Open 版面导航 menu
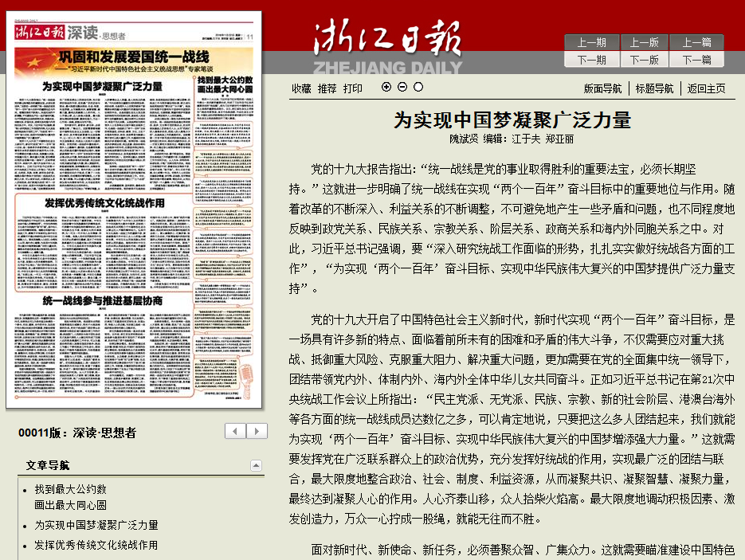Image resolution: width=745 pixels, height=560 pixels. [602, 89]
